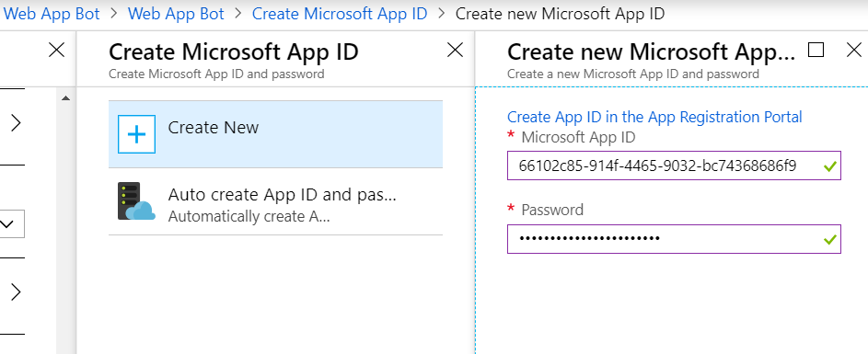
Task: Click the server cloud Auto create icon
Action: point(136,201)
